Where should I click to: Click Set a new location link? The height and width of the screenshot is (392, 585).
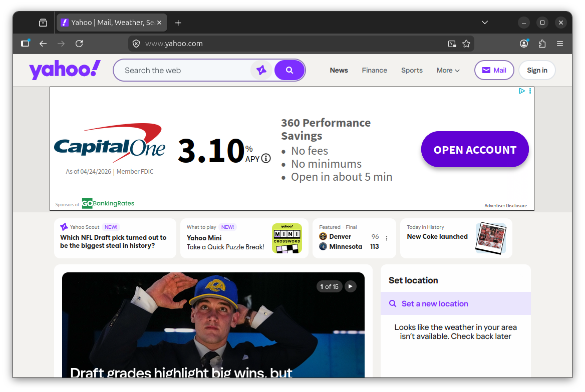[x=435, y=303]
